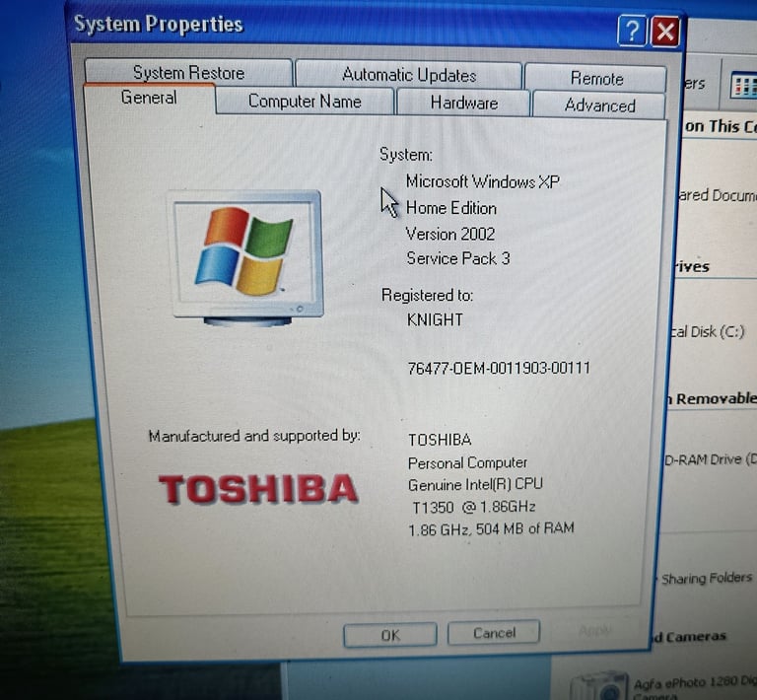
Task: Open the Remote tab
Action: tap(596, 78)
